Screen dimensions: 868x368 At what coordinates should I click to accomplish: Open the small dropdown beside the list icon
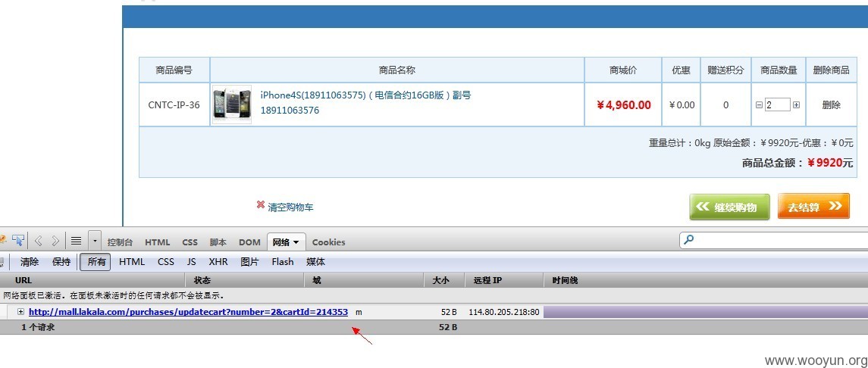click(95, 241)
